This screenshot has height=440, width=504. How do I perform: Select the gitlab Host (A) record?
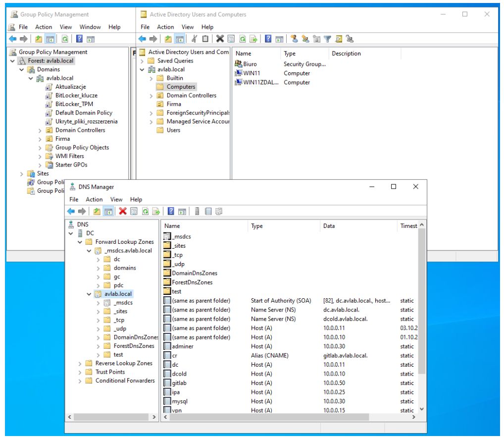[179, 383]
